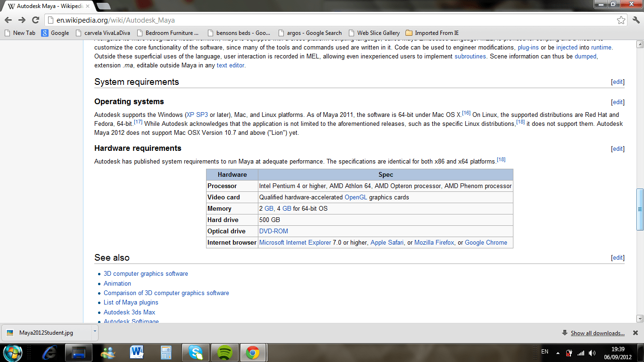
Task: Open the Google bookmark
Action: pos(55,33)
